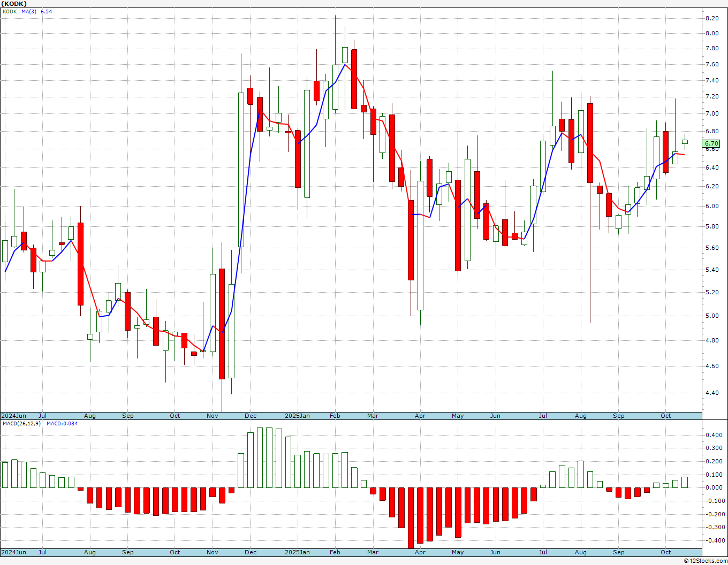Select the 7.00 price axis label
This screenshot has width=728, height=565.
pos(712,114)
